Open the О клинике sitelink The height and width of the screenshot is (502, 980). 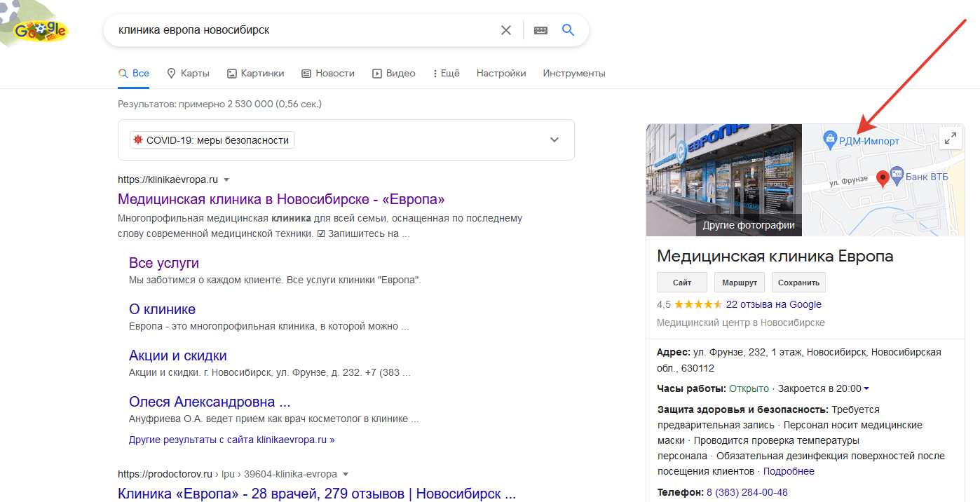pyautogui.click(x=163, y=309)
